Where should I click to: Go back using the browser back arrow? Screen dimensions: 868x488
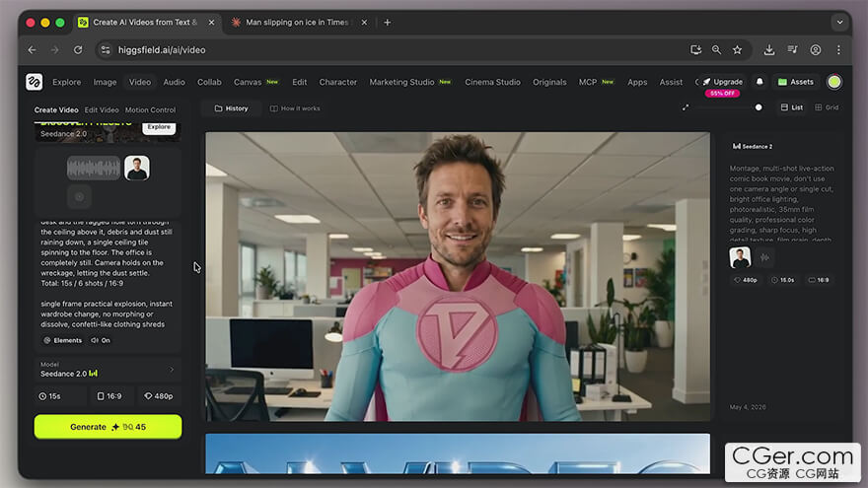coord(33,50)
